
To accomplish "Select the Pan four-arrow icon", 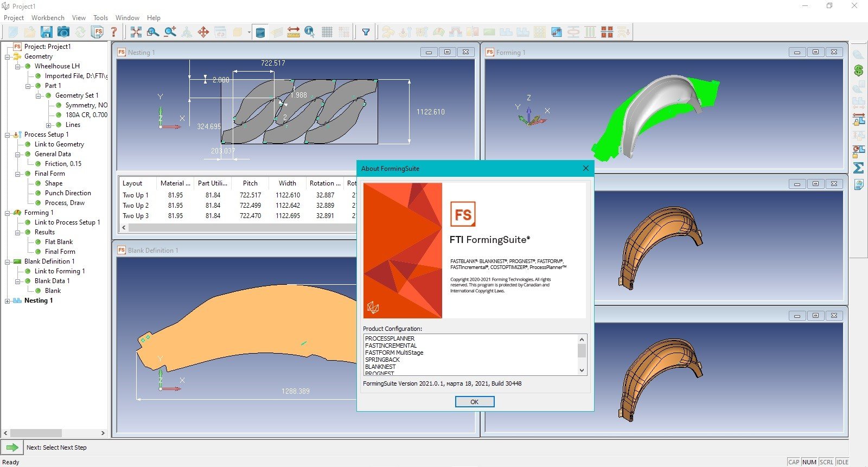I will [x=203, y=32].
